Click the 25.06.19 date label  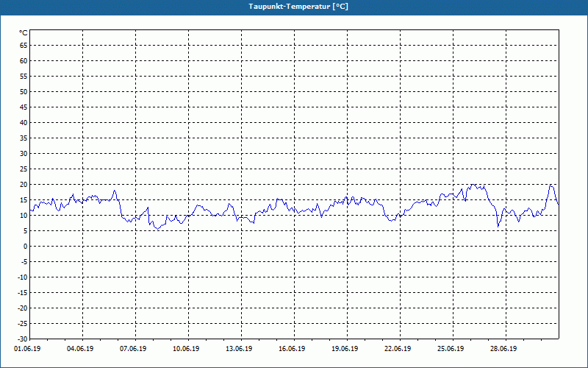(x=451, y=349)
